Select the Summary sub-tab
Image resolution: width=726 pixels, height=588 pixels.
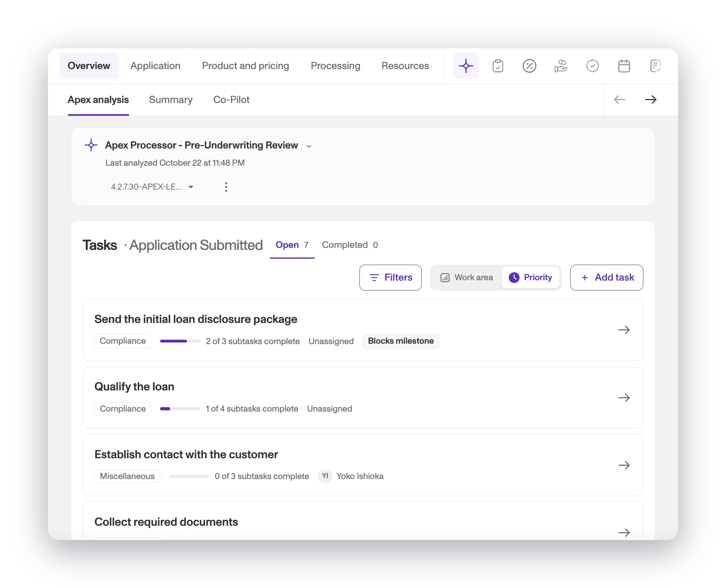click(171, 100)
